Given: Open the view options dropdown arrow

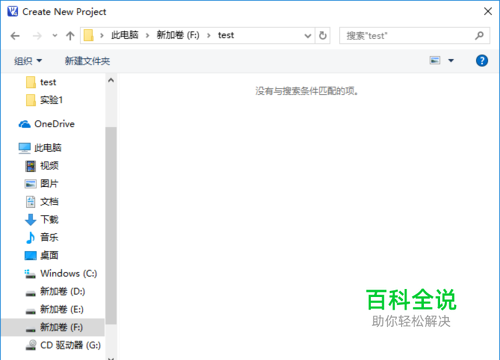Looking at the screenshot, I should pos(451,61).
